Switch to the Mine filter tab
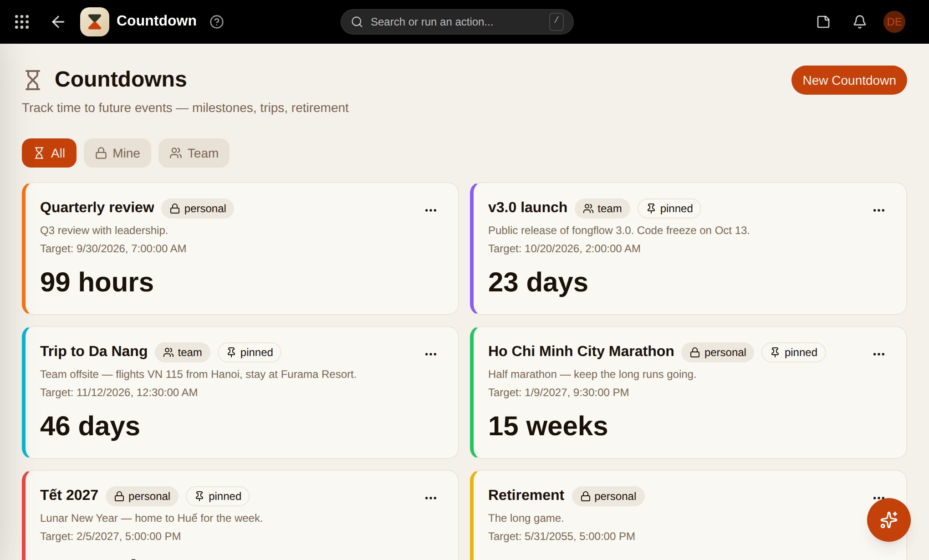The height and width of the screenshot is (560, 929). click(x=117, y=153)
